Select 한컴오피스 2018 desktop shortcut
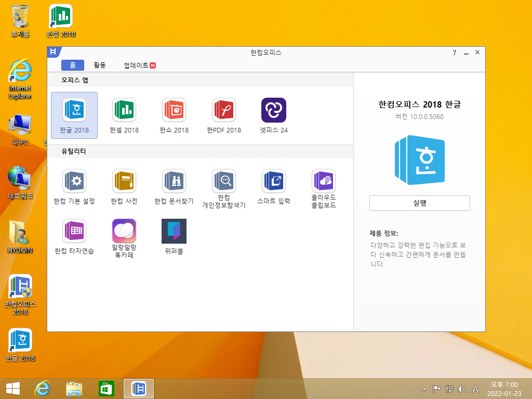Image resolution: width=532 pixels, height=399 pixels. point(20,295)
